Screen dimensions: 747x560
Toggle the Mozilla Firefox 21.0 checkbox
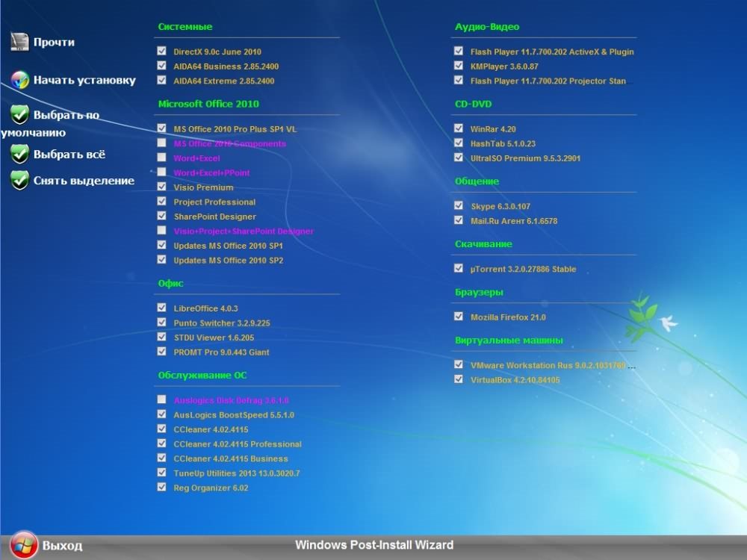[x=459, y=317]
